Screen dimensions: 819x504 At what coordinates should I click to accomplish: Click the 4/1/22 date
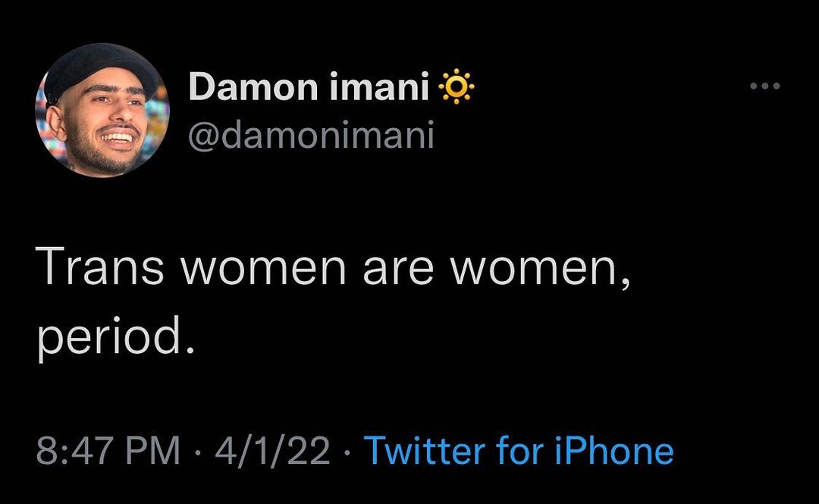pyautogui.click(x=273, y=451)
